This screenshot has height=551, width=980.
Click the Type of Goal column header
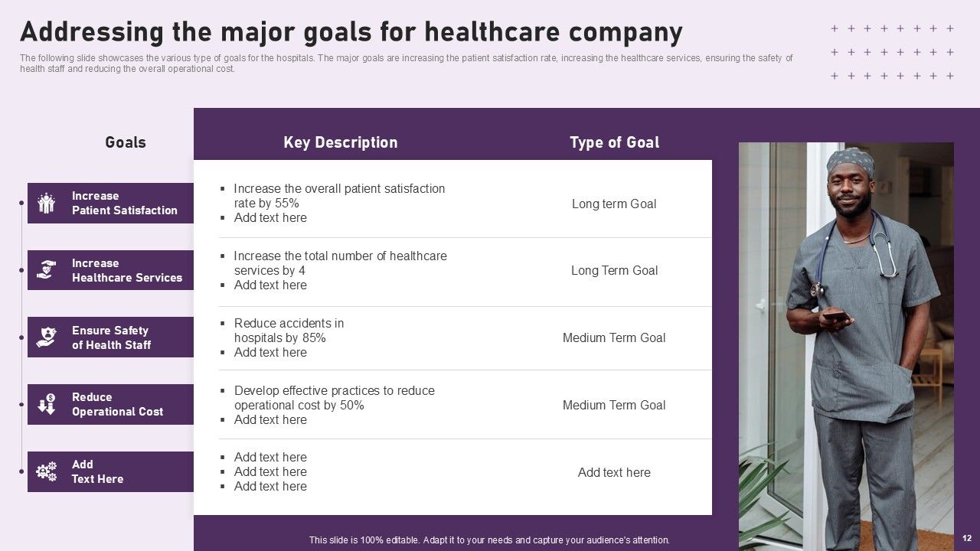(614, 142)
